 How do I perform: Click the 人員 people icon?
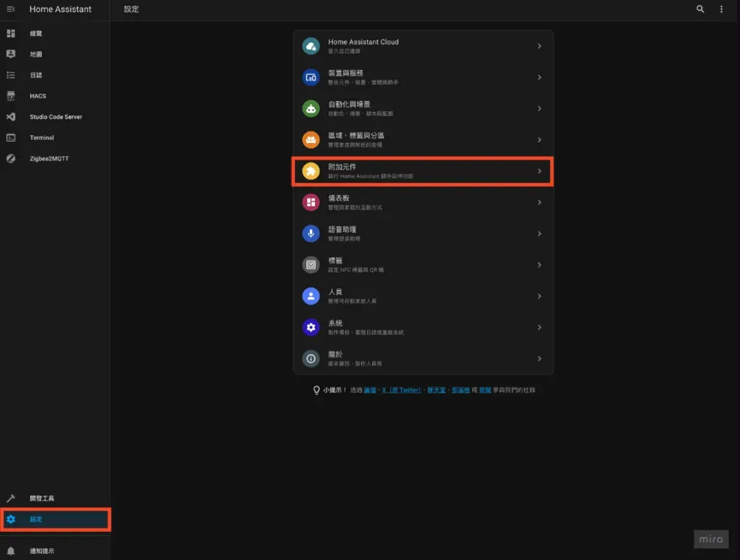311,296
